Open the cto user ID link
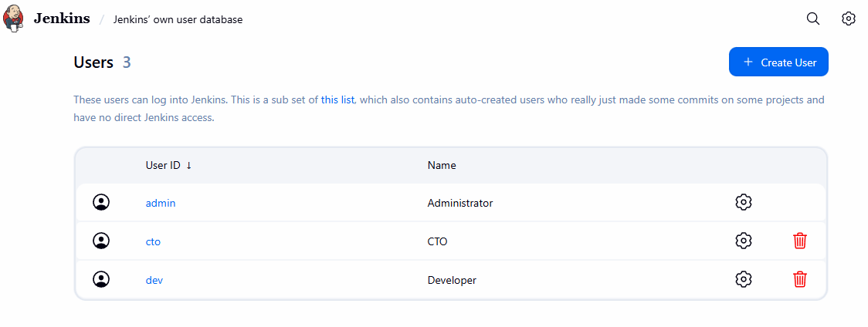The height and width of the screenshot is (327, 868). coord(153,241)
